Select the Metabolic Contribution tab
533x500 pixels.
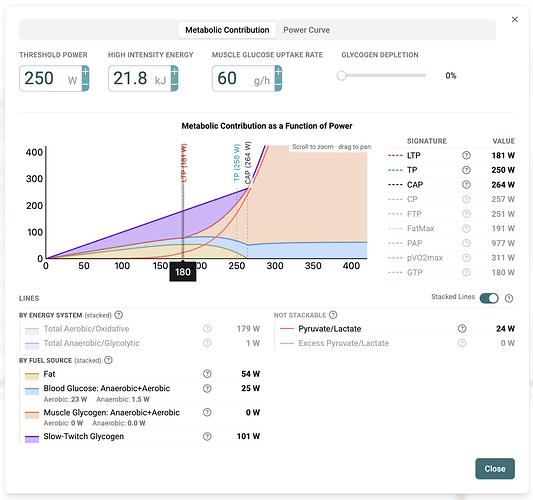(227, 30)
